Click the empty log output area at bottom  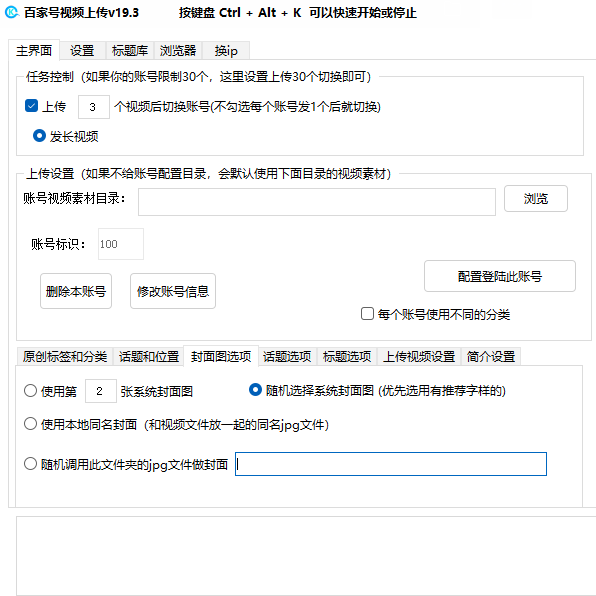(306, 556)
